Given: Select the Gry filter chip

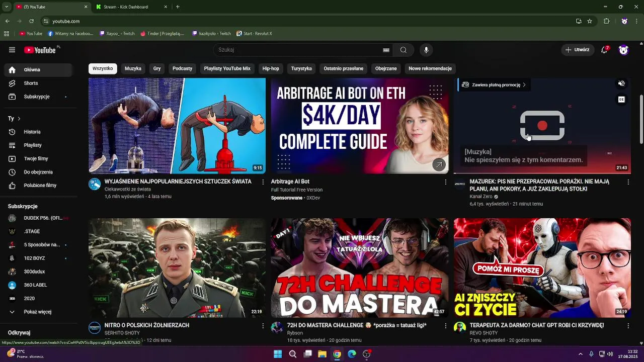Looking at the screenshot, I should pyautogui.click(x=157, y=68).
